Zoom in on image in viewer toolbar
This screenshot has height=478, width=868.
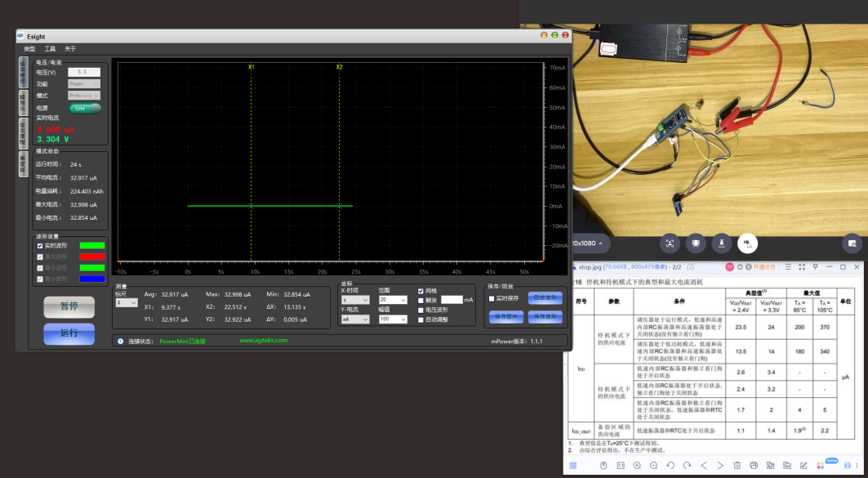[637, 465]
